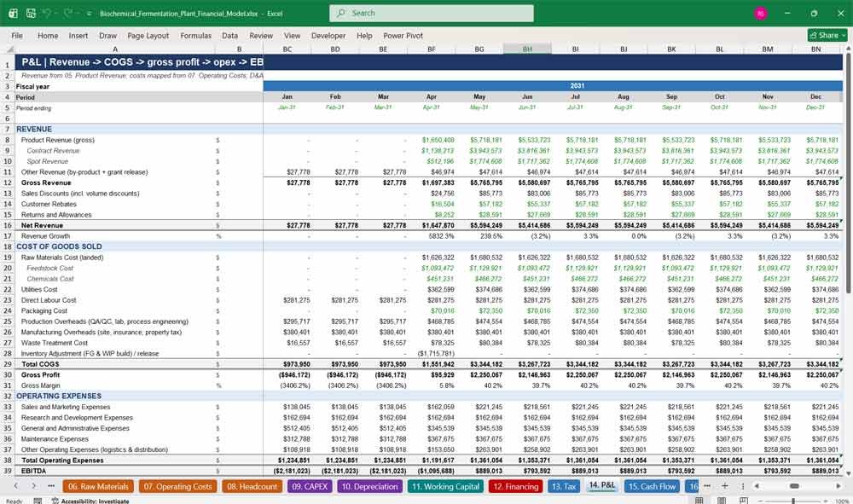Switch to the 07. Operating Costs sheet
The height and width of the screenshot is (504, 853).
[178, 487]
